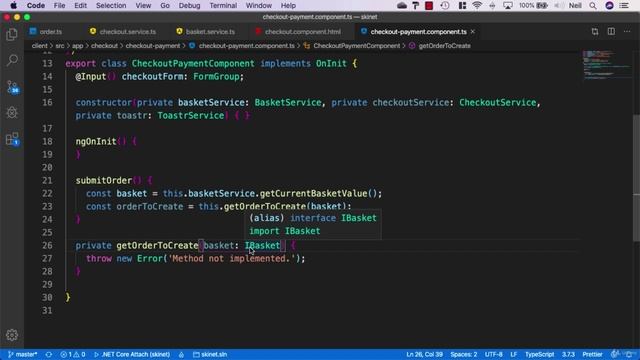Open the Explorer view in the activity bar

coord(12,35)
